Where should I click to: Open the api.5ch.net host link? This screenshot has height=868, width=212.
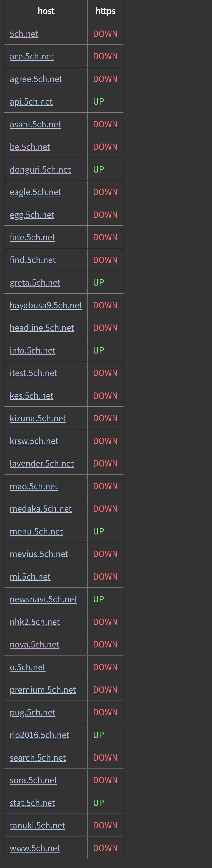coord(31,101)
